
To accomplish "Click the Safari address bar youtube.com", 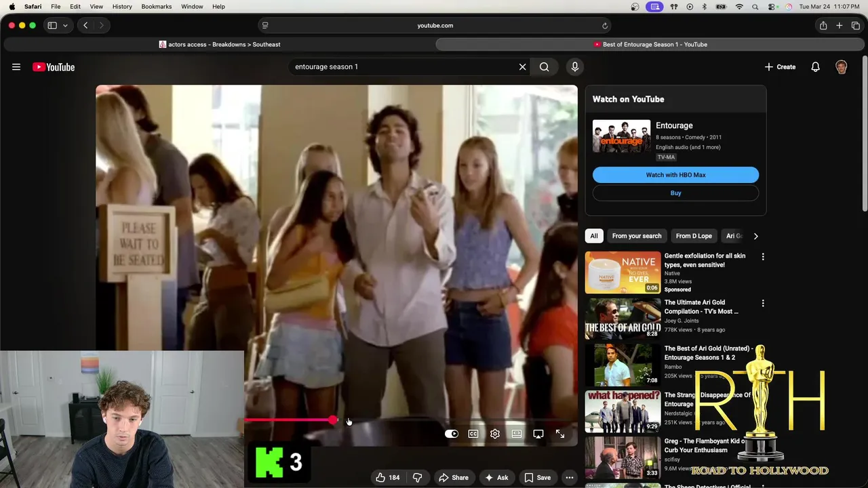I will pos(435,26).
